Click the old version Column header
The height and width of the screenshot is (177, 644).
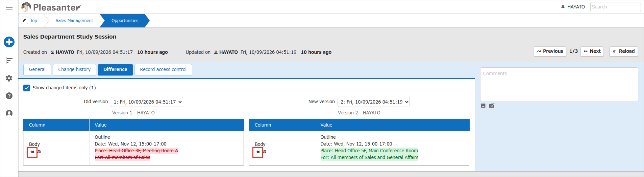click(x=56, y=125)
